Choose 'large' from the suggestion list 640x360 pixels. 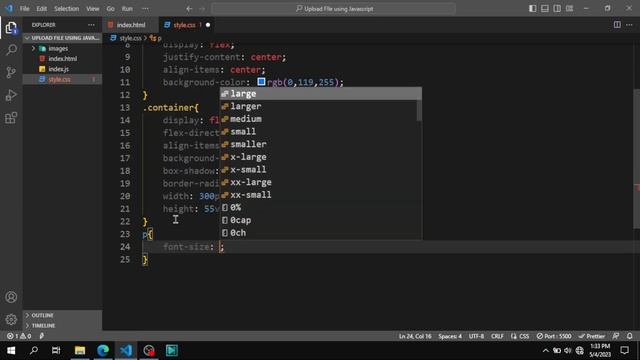coord(321,93)
